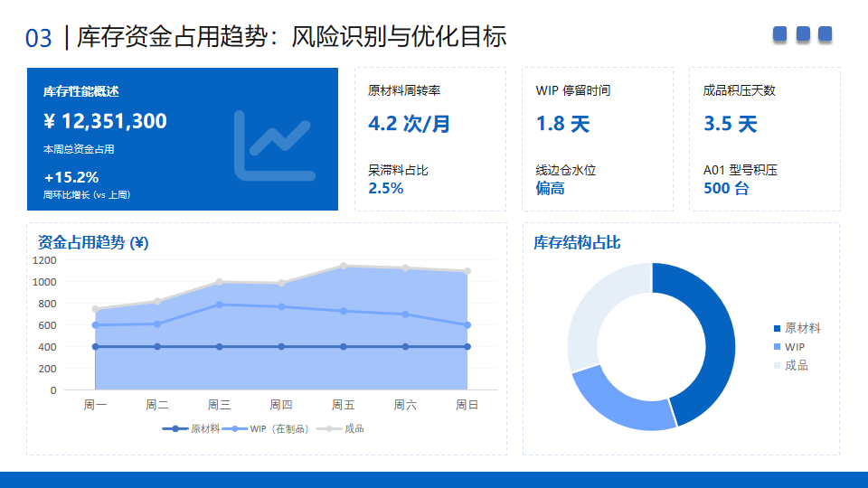This screenshot has height=488, width=868.
Task: Click the pale 成品 swatch in donut legend
Action: click(x=777, y=365)
